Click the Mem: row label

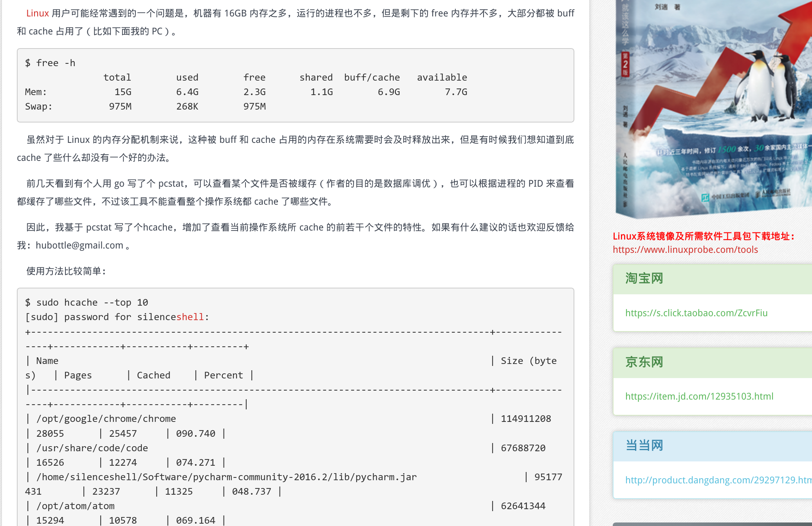point(36,92)
